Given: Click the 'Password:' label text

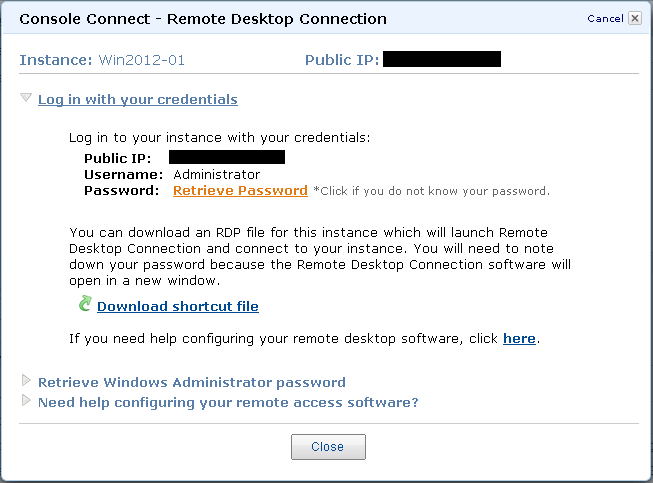Looking at the screenshot, I should (x=121, y=190).
